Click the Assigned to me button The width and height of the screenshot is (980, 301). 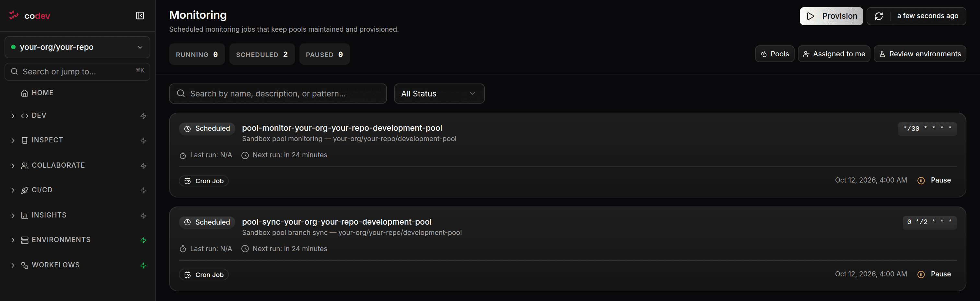point(834,54)
